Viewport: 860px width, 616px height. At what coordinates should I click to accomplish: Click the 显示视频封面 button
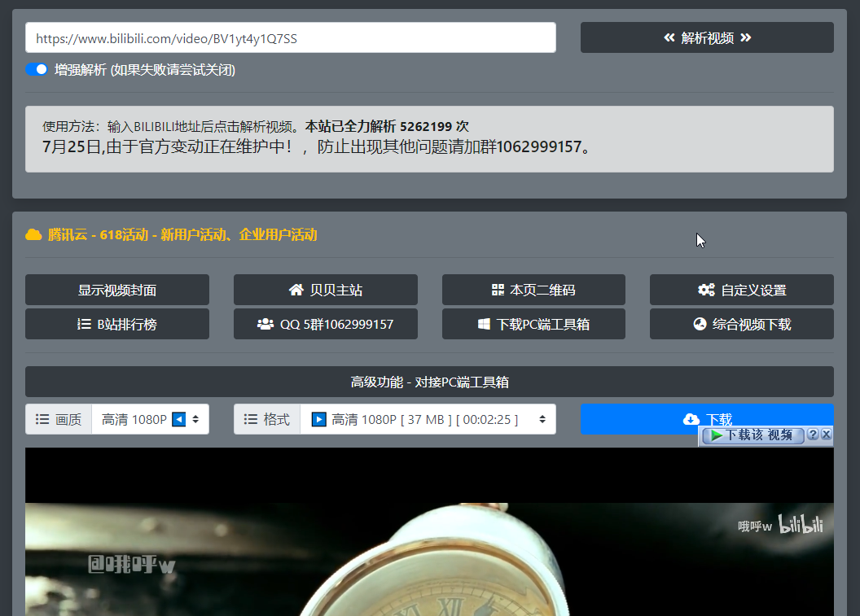click(x=116, y=290)
